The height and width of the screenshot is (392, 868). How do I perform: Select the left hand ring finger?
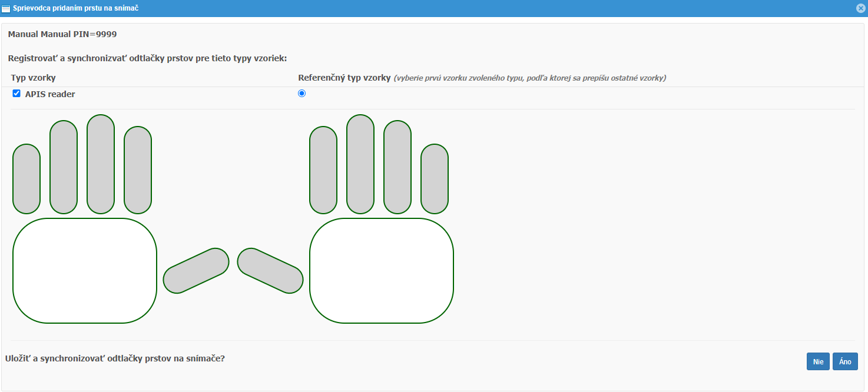[64, 167]
